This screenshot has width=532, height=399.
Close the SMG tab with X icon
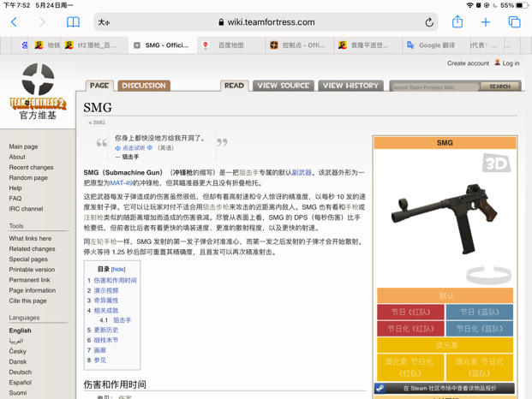click(137, 45)
